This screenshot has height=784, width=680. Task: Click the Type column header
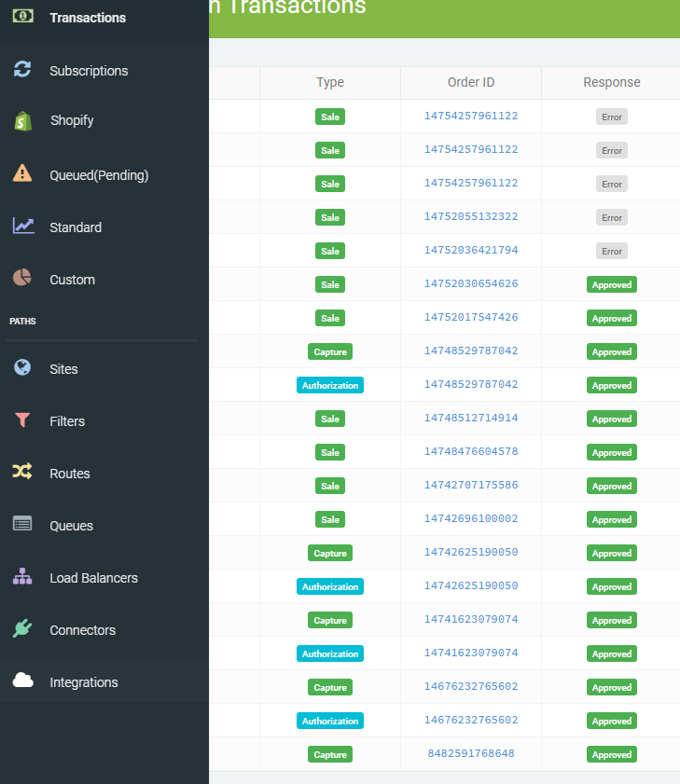[330, 82]
